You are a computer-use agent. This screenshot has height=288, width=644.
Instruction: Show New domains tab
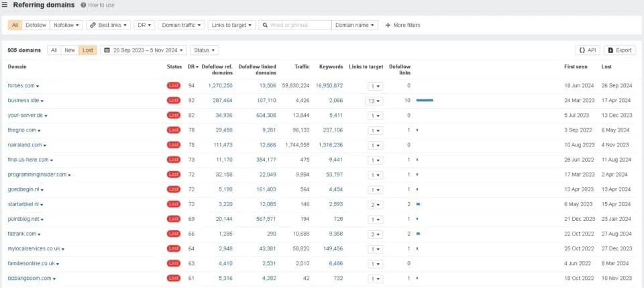(70, 50)
